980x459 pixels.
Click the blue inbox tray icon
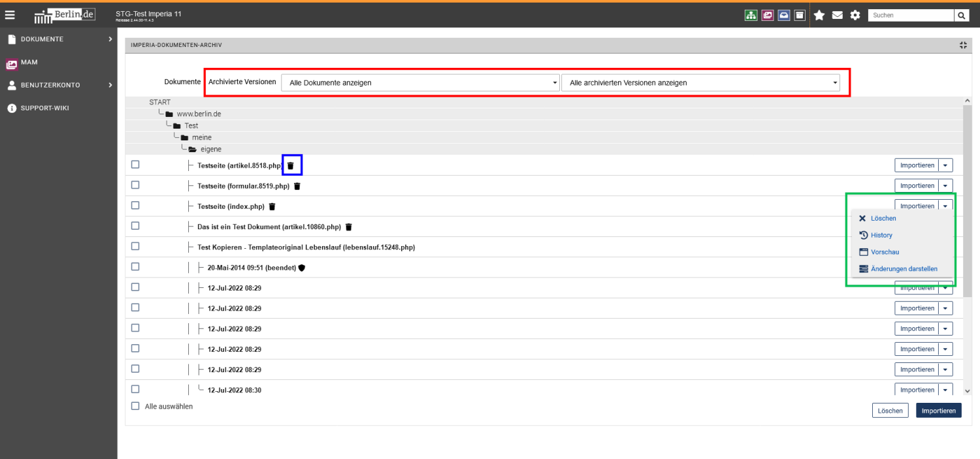click(x=784, y=15)
